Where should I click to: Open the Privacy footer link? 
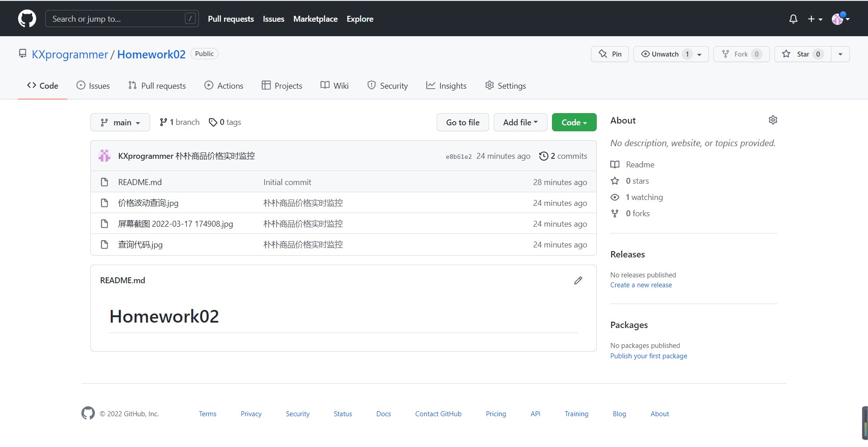pos(251,414)
